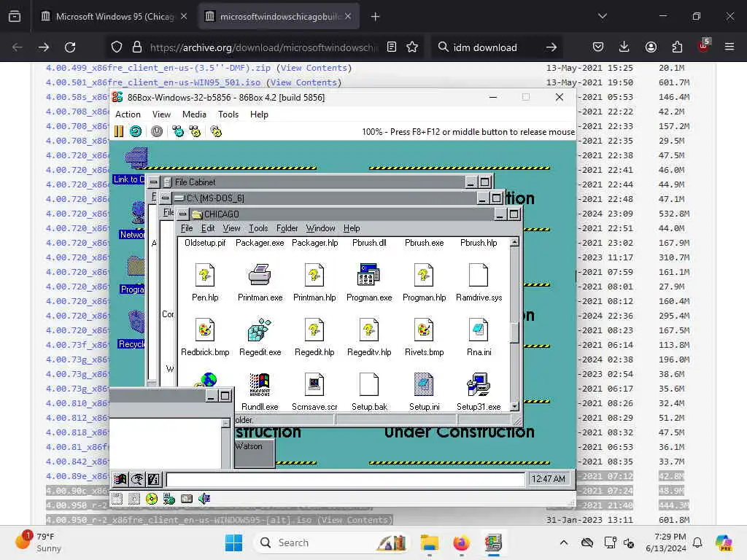List all Firefox tabs chevron
Viewport: 747px width, 560px height.
pyautogui.click(x=602, y=16)
